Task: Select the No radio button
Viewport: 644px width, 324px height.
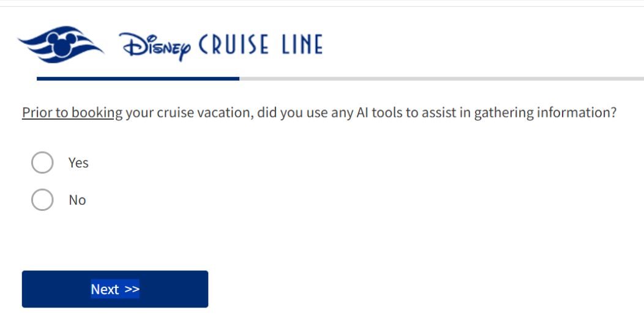Action: coord(42,200)
